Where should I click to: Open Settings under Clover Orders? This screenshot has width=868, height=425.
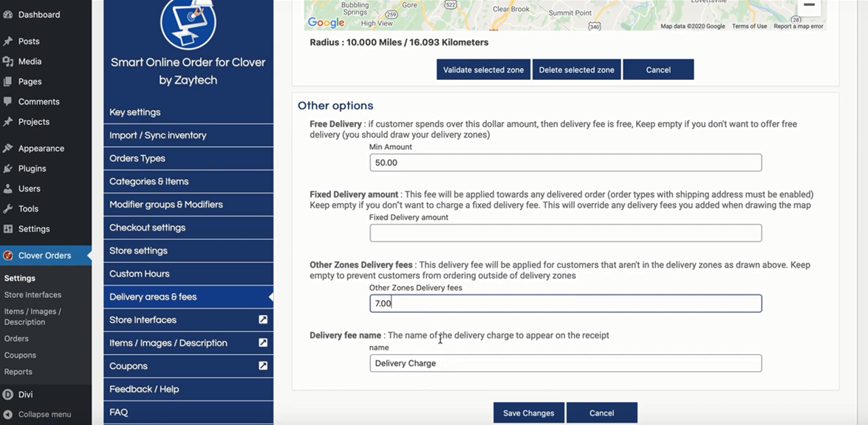click(19, 278)
